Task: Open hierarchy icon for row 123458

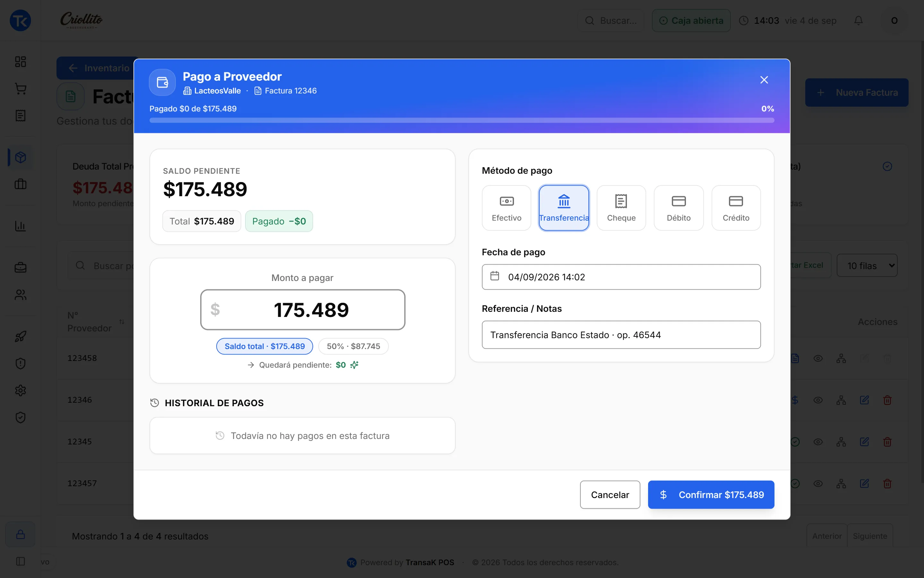Action: (841, 359)
